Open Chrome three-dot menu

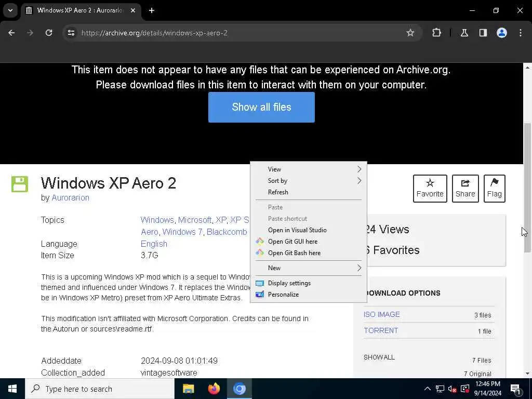[521, 33]
